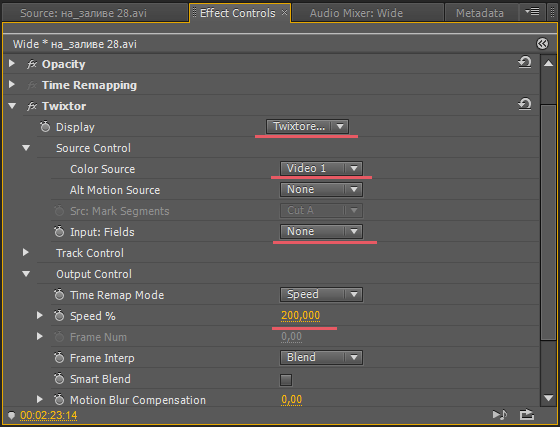Collapse the Twixtor effect
560x427 pixels.
coord(12,106)
